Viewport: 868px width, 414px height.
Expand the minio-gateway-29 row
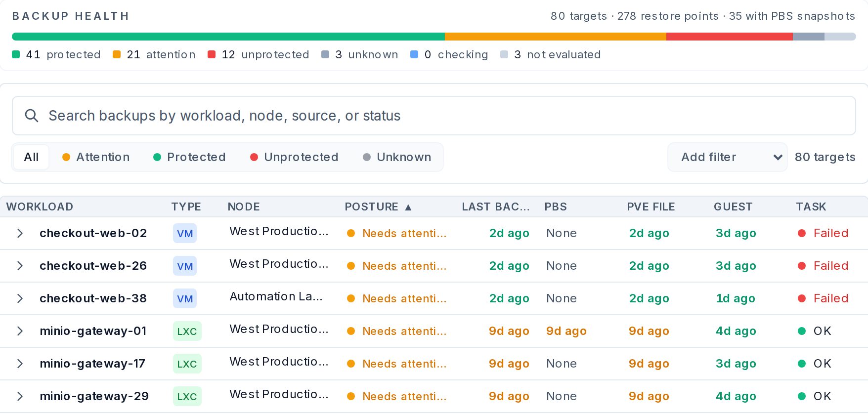point(20,396)
